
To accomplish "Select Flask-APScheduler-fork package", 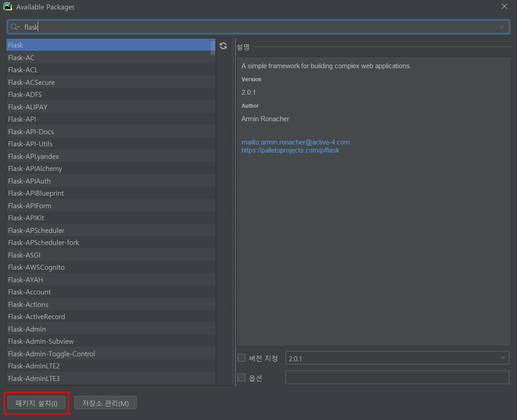I will [x=111, y=243].
